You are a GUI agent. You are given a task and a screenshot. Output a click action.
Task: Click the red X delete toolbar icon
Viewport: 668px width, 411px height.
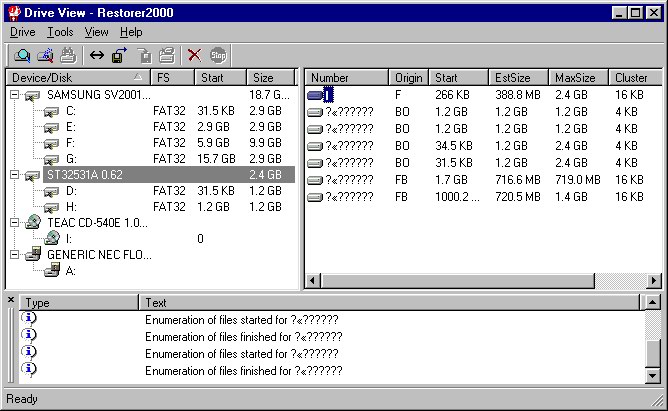pyautogui.click(x=194, y=56)
